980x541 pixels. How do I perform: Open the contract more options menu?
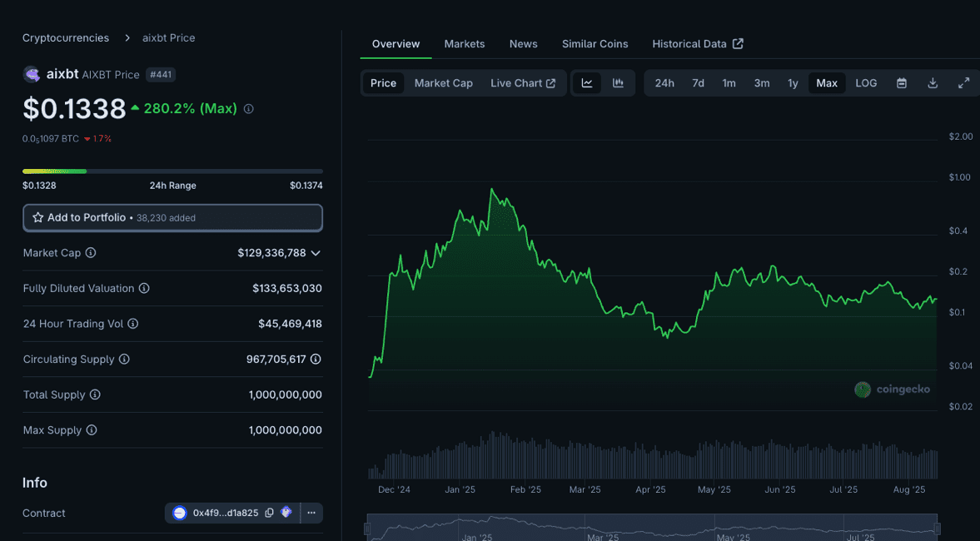311,513
